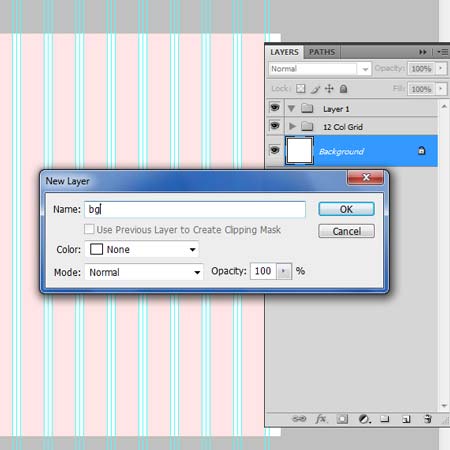Select the Background layer thumbnail
Viewport: 450px width, 450px height.
pyautogui.click(x=299, y=151)
